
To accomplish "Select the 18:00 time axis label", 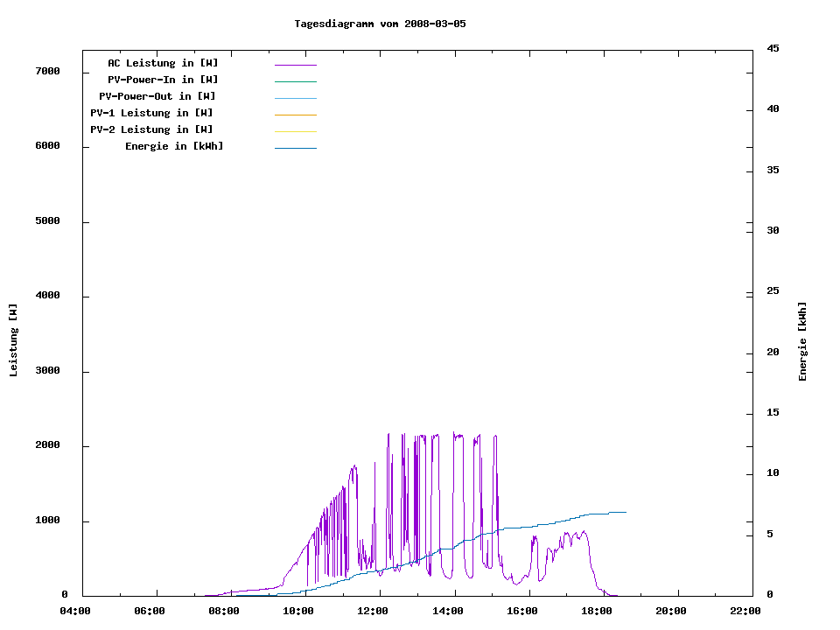I will pos(597,612).
